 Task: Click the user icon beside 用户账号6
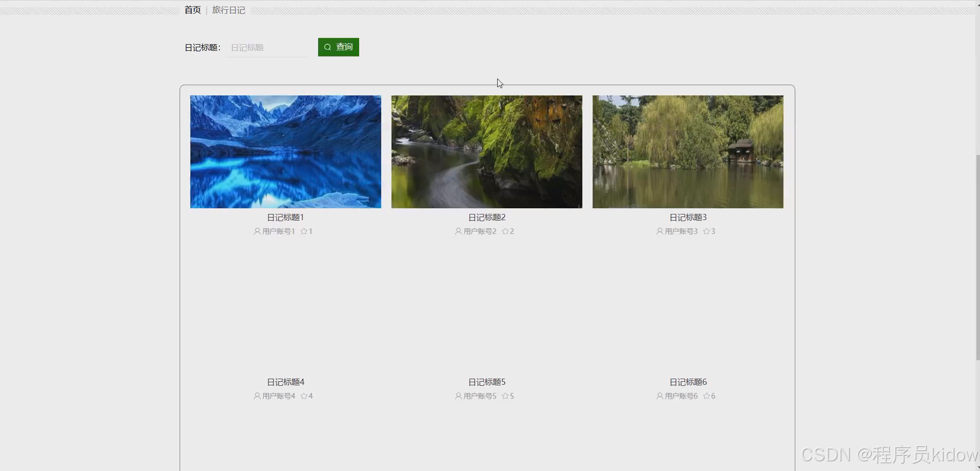(x=659, y=396)
